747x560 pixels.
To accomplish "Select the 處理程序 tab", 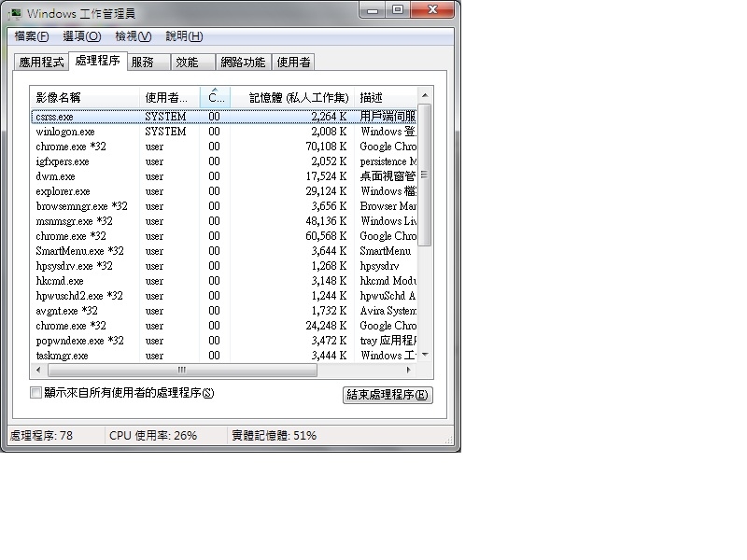I will tap(98, 61).
